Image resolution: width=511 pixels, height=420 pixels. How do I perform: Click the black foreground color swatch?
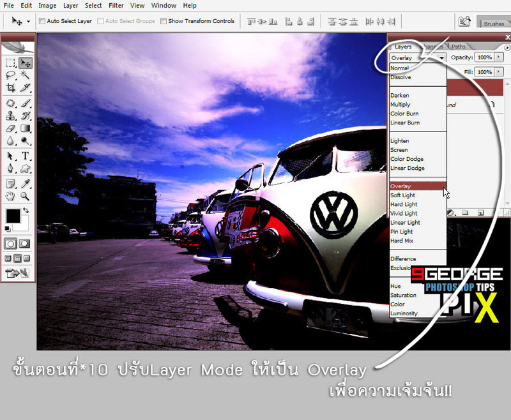[12, 216]
